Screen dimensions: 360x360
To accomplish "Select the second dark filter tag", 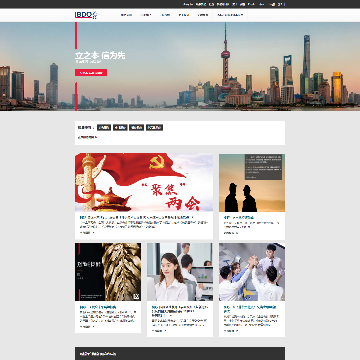I will pos(120,127).
